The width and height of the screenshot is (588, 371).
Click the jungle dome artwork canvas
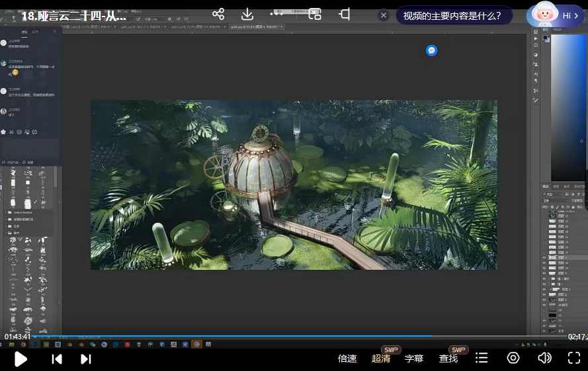pyautogui.click(x=294, y=185)
